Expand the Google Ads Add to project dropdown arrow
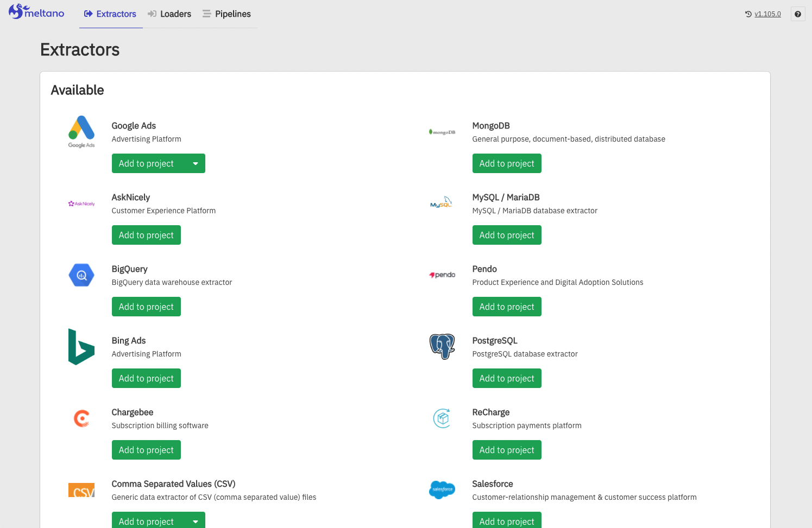Viewport: 812px width, 528px height. click(196, 163)
